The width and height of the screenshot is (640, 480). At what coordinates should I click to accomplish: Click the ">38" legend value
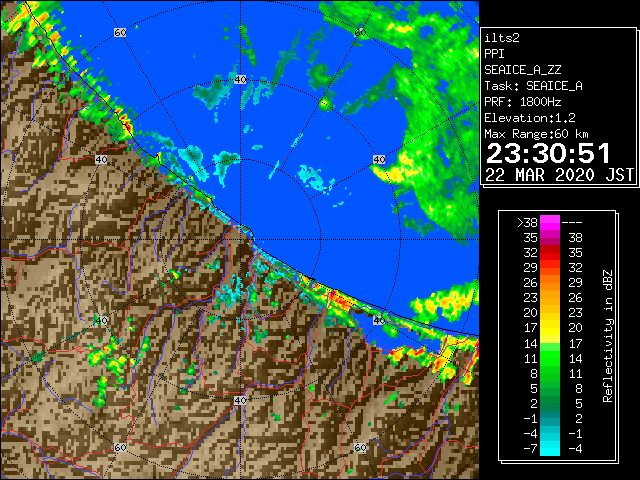527,222
